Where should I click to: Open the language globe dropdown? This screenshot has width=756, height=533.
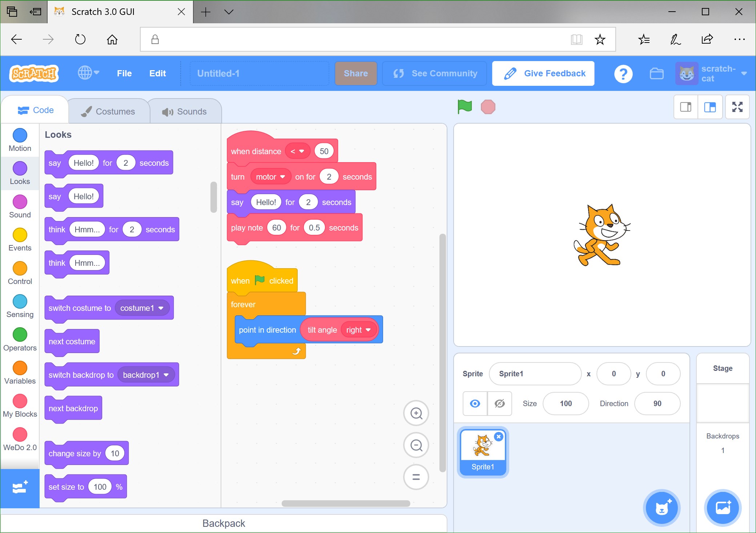[88, 73]
